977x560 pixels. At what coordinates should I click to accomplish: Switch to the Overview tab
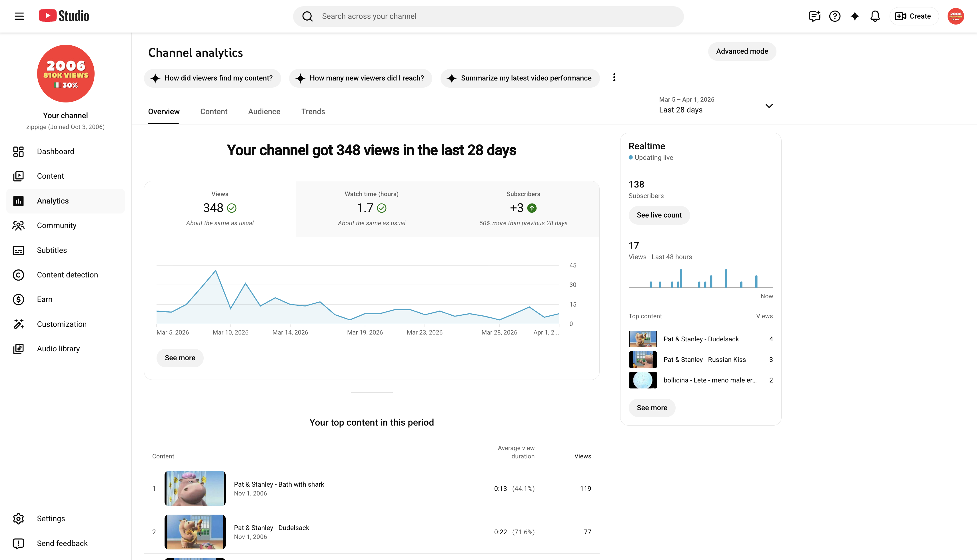(164, 112)
